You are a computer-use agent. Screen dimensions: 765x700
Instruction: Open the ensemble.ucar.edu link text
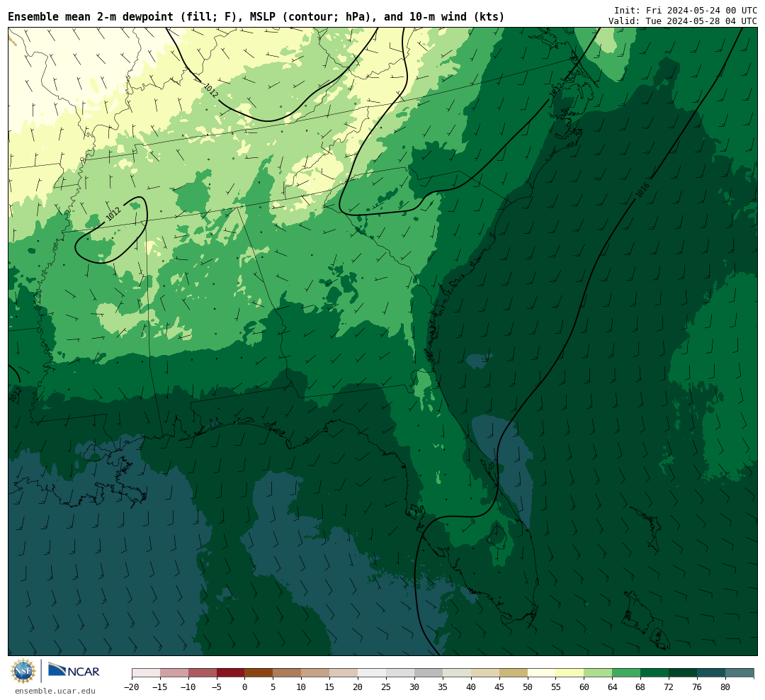tap(55, 691)
